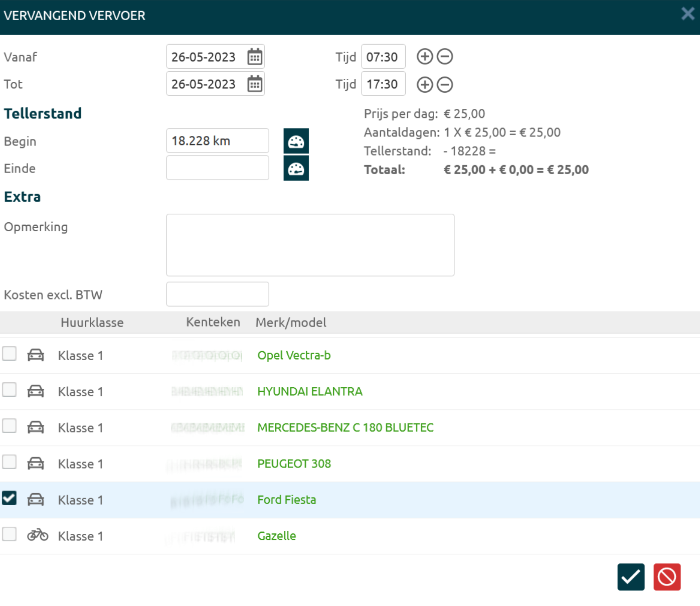
Task: Check the Opel Vectra-b checkbox
Action: pos(10,354)
